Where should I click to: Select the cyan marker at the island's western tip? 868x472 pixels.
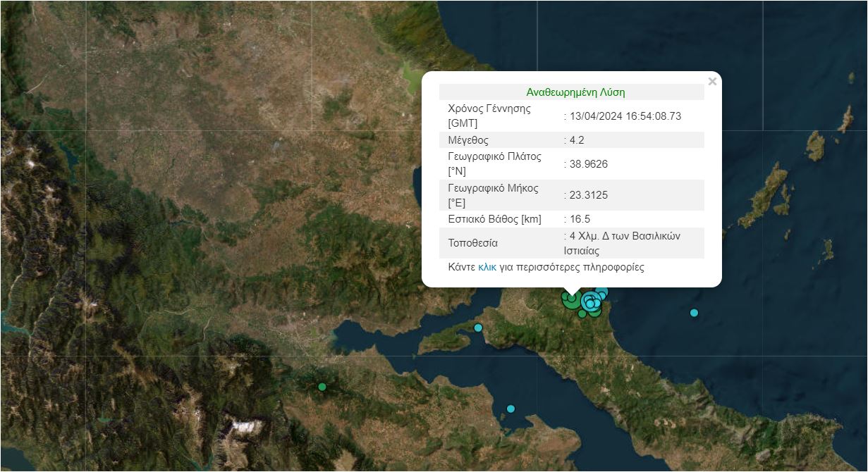coord(478,328)
